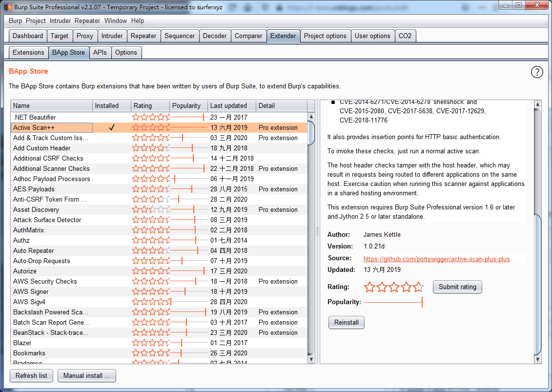Screen dimensions: 552x392
Task: Select the AuthMatrix row
Action: 159,230
